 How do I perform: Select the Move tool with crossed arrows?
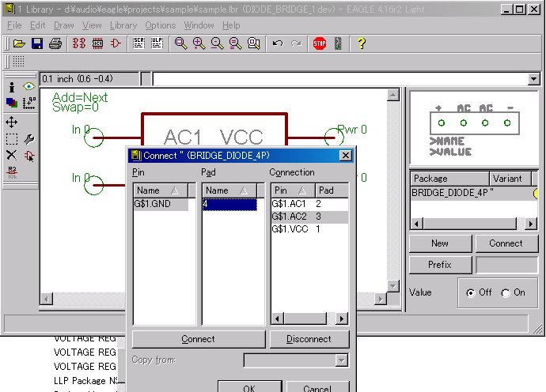click(x=12, y=122)
